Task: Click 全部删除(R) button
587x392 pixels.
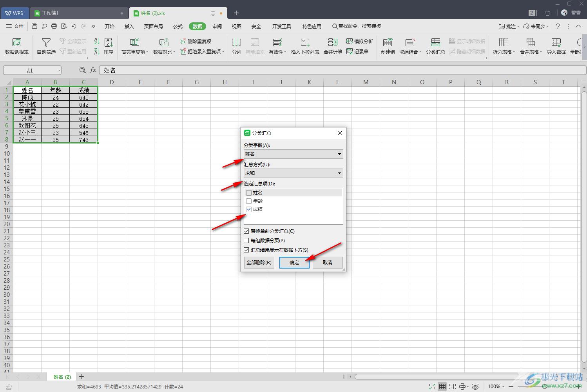Action: 259,263
